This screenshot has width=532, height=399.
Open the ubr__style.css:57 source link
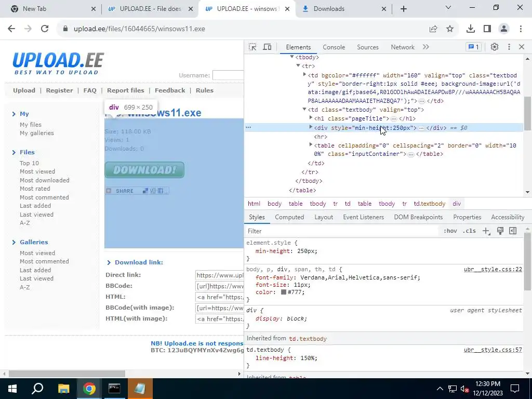[x=493, y=350]
